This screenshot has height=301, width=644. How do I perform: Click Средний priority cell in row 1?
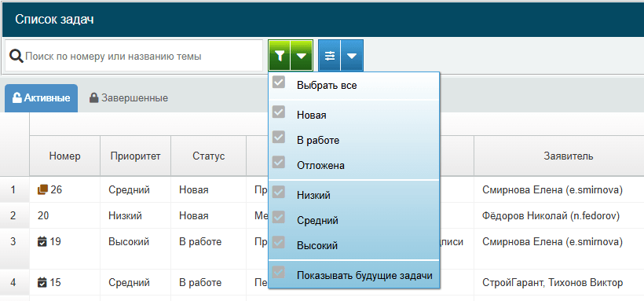point(136,190)
